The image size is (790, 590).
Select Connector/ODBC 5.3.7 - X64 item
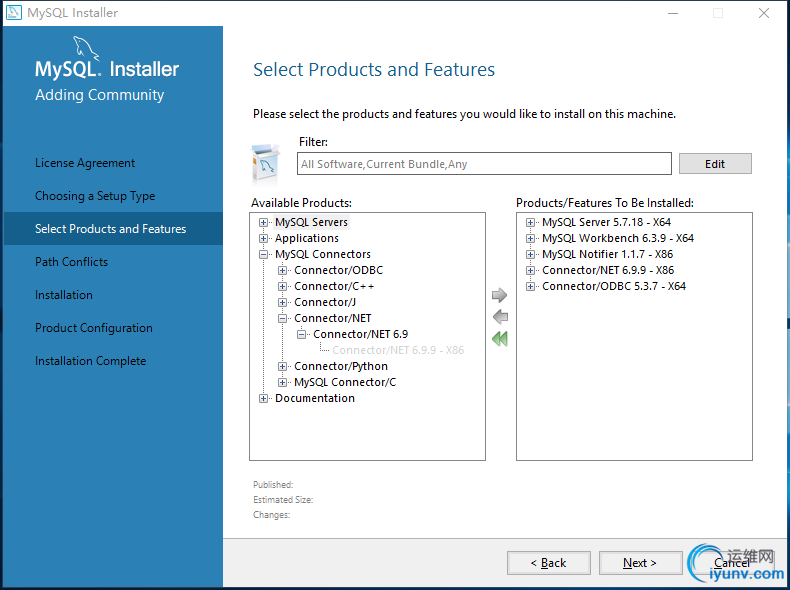click(x=614, y=287)
